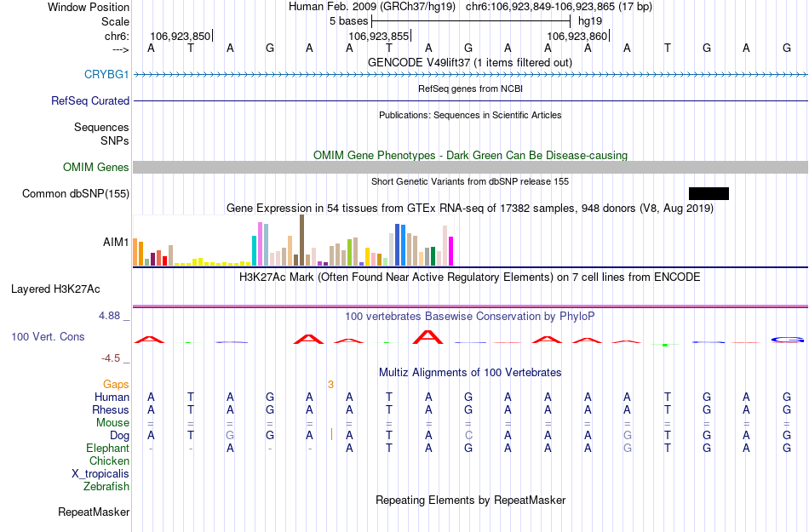The width and height of the screenshot is (809, 532).
Task: Click the light G base in Elephant row
Action: [628, 449]
